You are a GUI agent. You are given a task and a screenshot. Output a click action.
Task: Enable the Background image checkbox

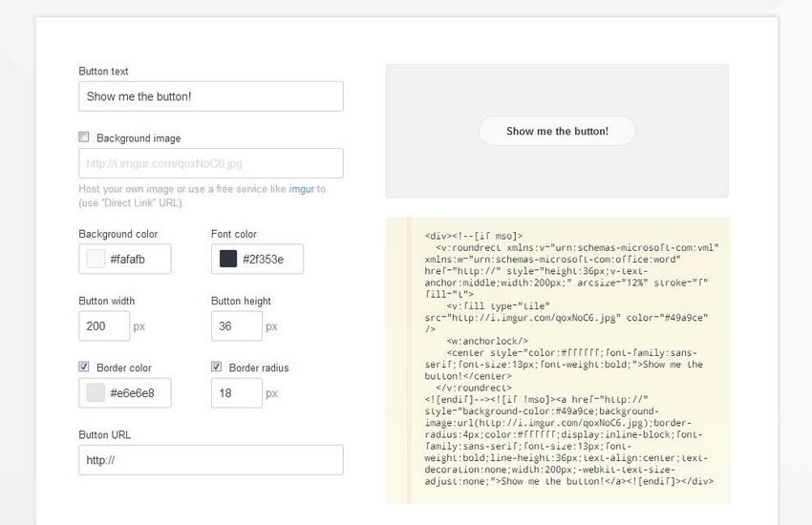(x=84, y=137)
